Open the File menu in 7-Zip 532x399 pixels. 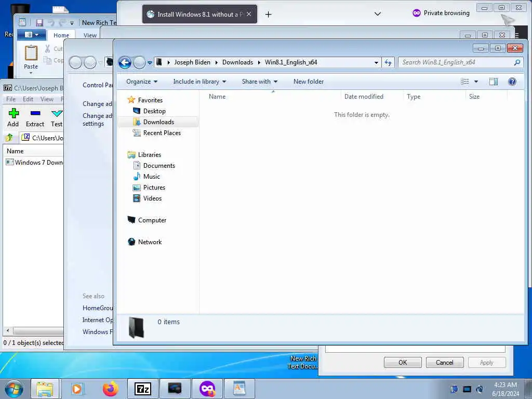point(11,99)
